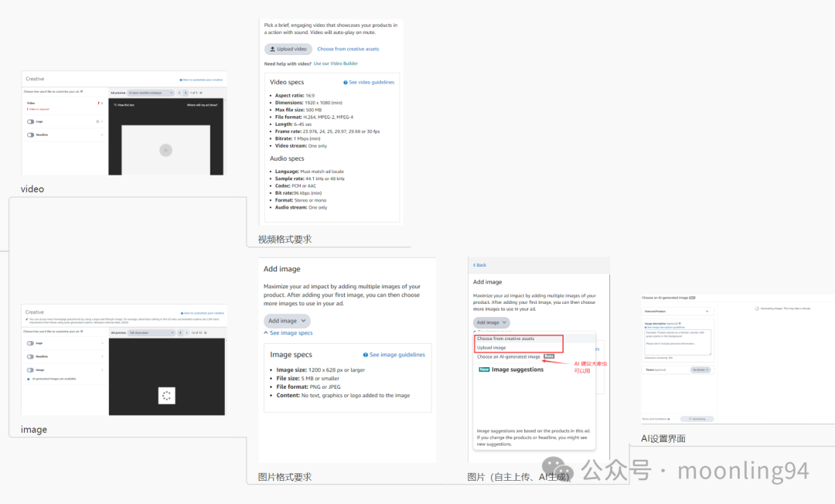835x504 pixels.
Task: Click the previous arrow in Ad preview pager
Action: pos(179,93)
